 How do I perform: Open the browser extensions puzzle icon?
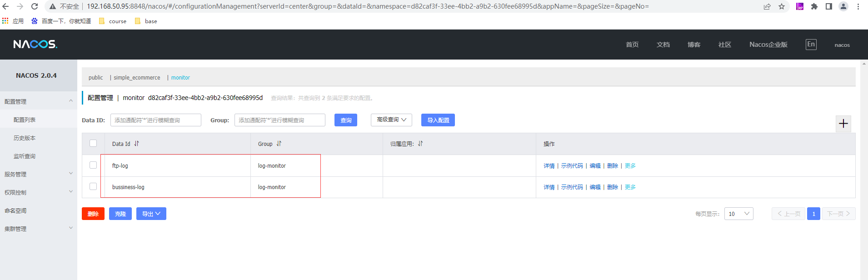click(814, 6)
